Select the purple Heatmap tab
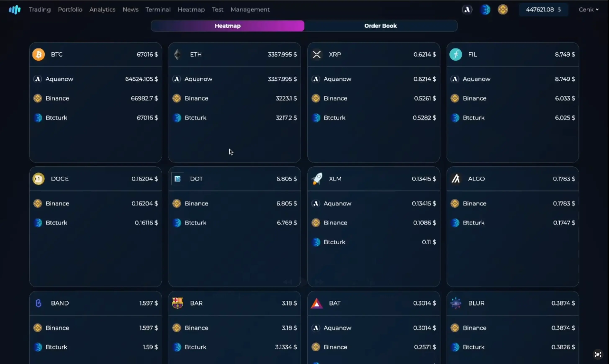Screen dimensions: 609x364 tap(228, 26)
